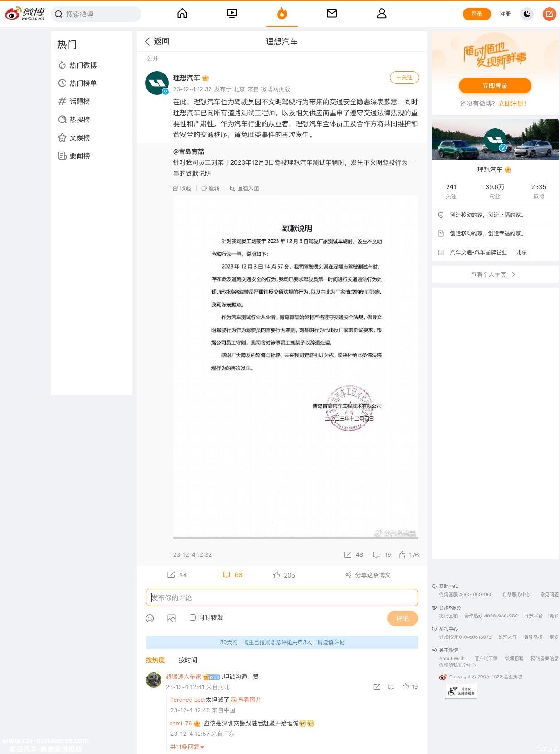Open the Weibo home icon

182,14
